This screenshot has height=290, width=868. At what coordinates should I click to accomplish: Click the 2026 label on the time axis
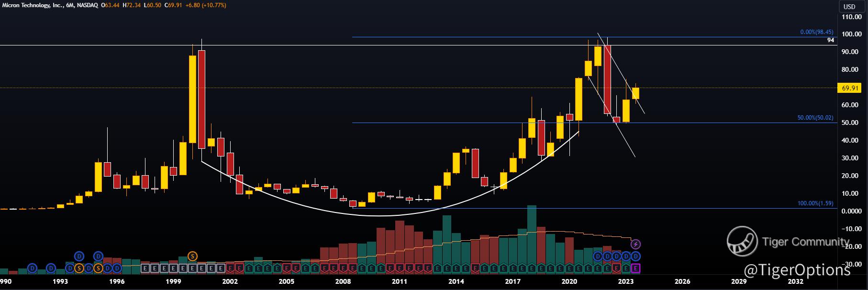682,281
